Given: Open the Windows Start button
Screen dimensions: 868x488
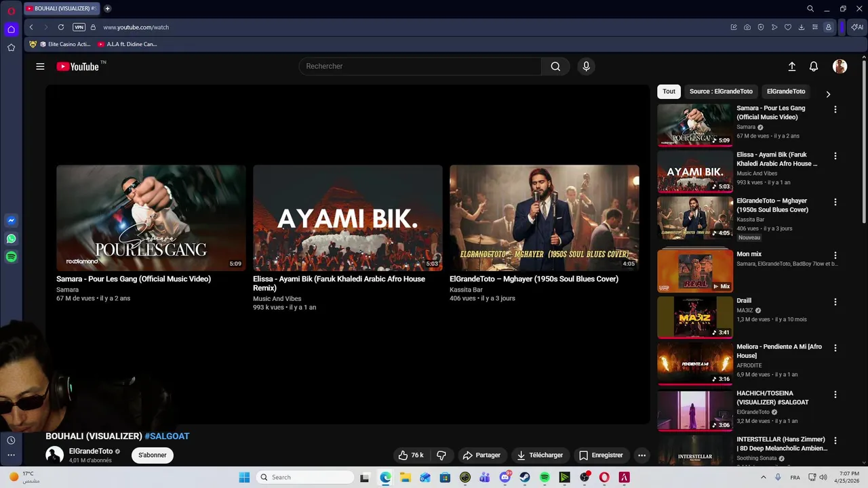Looking at the screenshot, I should coord(244,477).
